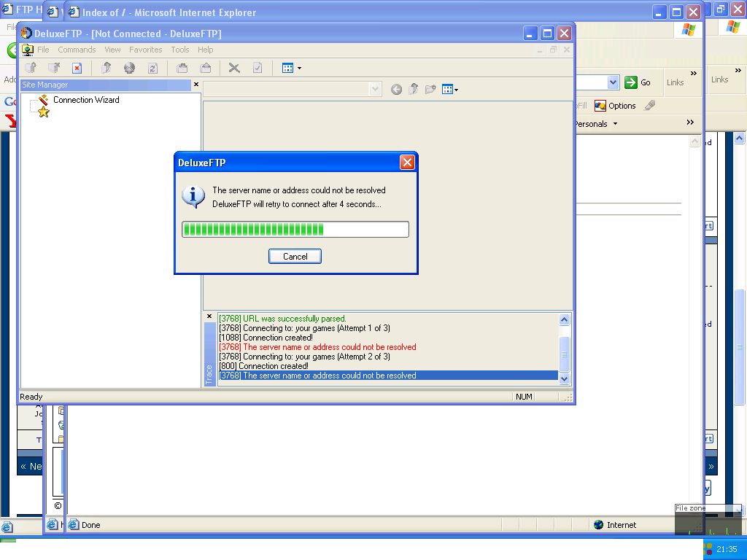
Task: Click the Go button in Internet Explorer
Action: click(638, 82)
